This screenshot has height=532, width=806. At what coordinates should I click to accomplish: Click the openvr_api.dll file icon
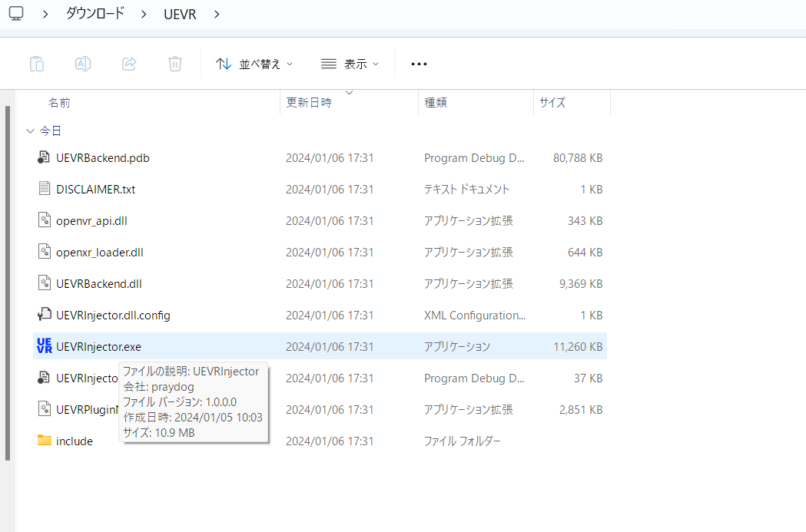pyautogui.click(x=45, y=220)
